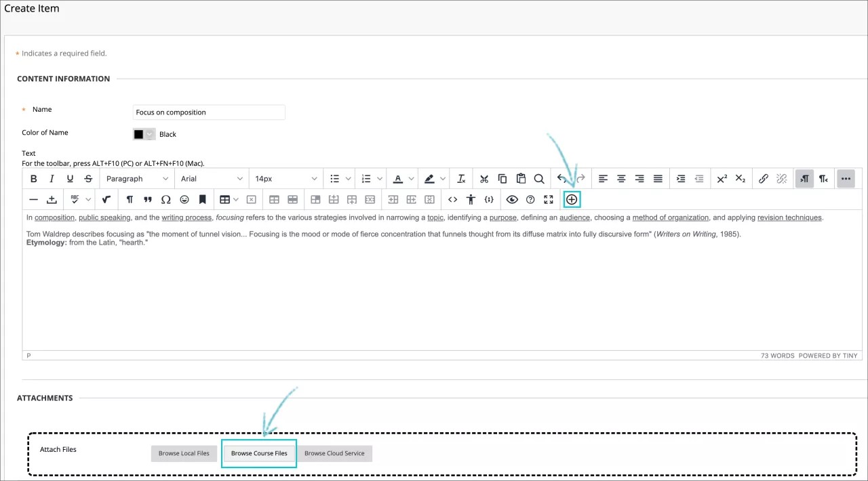Undo the last editor change
The width and height of the screenshot is (868, 481).
click(x=562, y=178)
